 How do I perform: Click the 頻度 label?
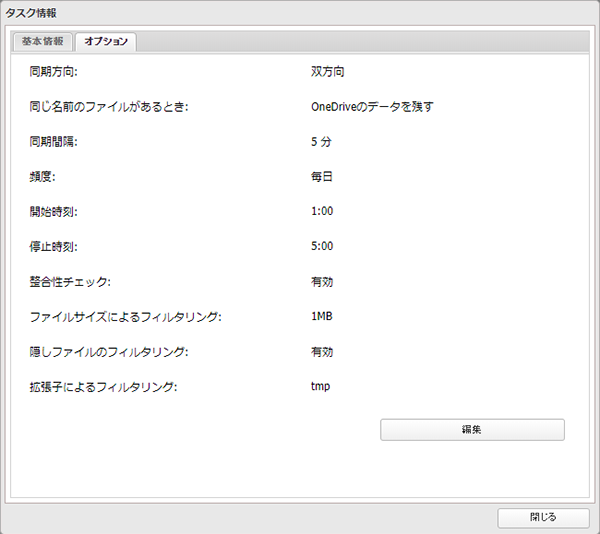pos(42,176)
